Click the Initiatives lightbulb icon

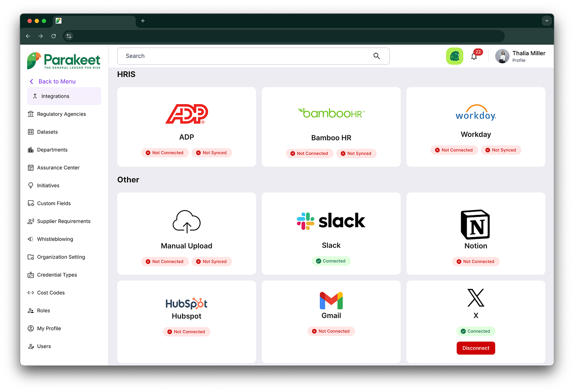[31, 185]
